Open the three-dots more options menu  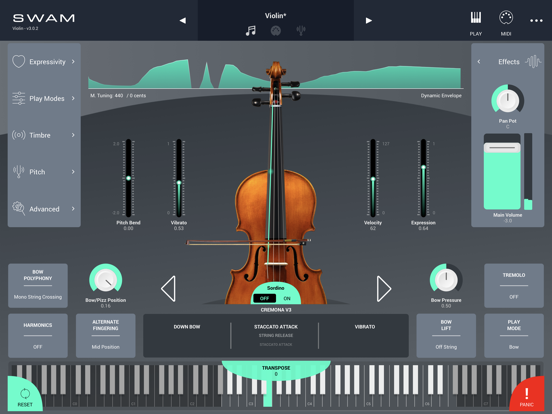536,21
